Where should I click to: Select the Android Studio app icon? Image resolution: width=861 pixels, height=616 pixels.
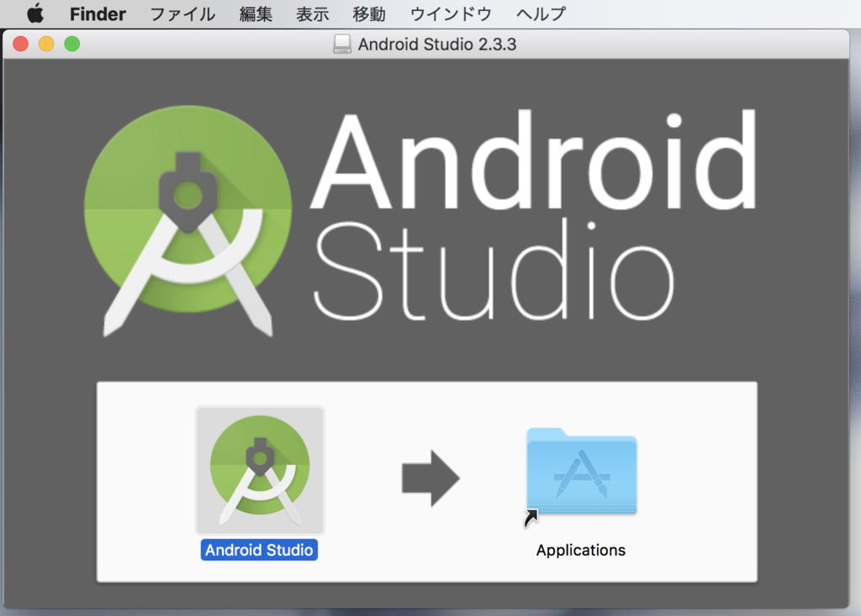(260, 471)
